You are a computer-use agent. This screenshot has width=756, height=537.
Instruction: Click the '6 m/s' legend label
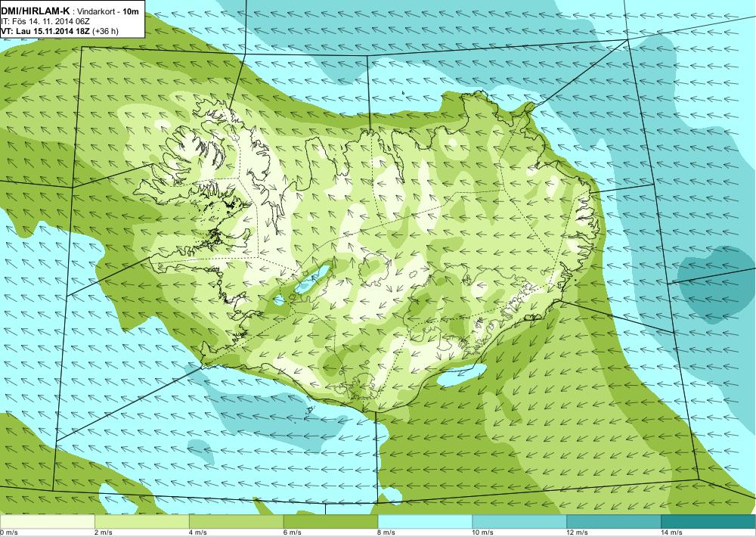292,532
